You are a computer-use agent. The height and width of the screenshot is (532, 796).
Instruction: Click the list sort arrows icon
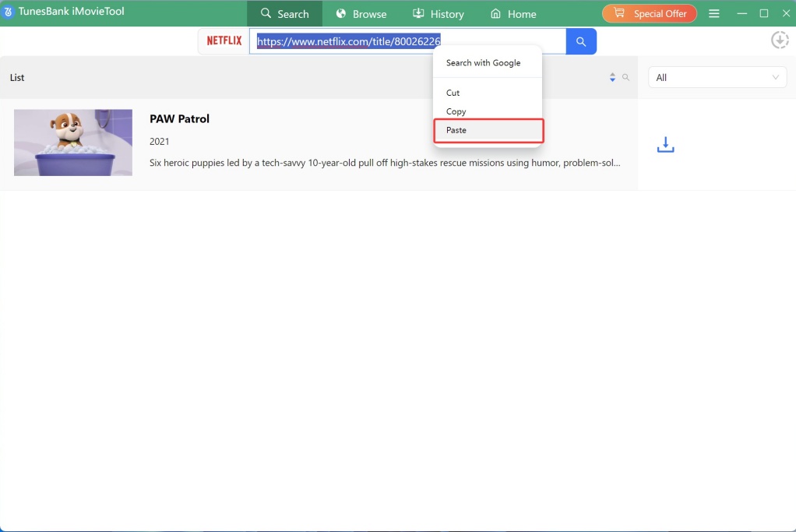(613, 78)
